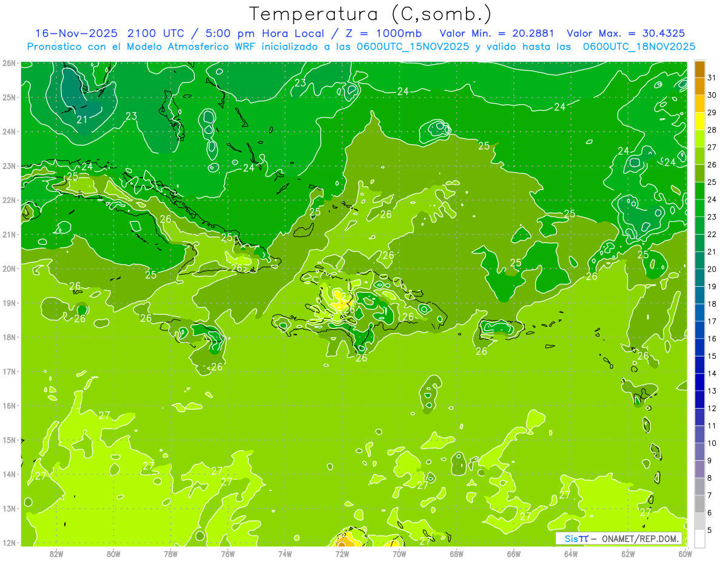Click the "14N" latitude axis label

9,474
